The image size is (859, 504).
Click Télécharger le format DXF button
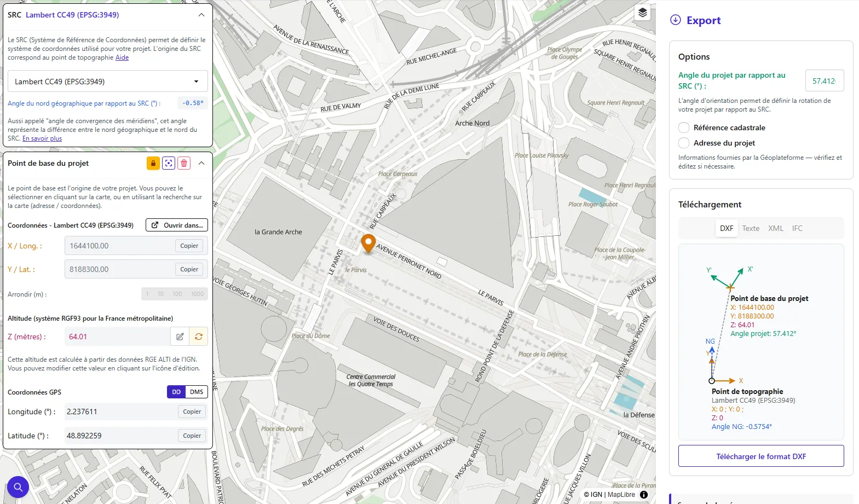coord(761,456)
